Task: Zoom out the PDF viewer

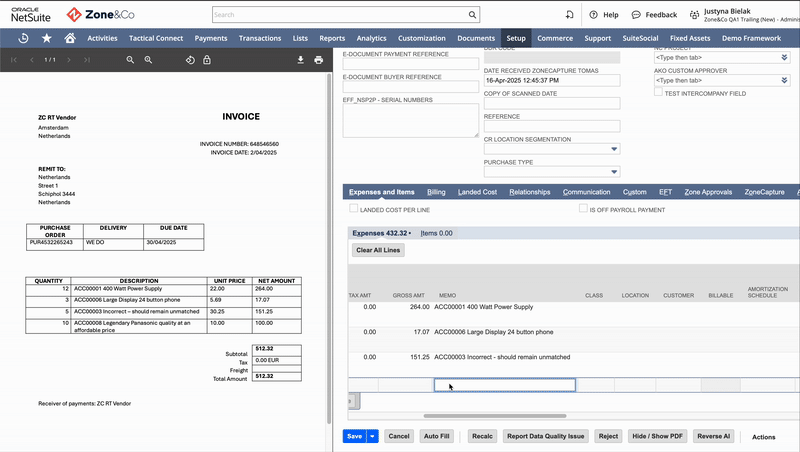Action: tap(130, 60)
